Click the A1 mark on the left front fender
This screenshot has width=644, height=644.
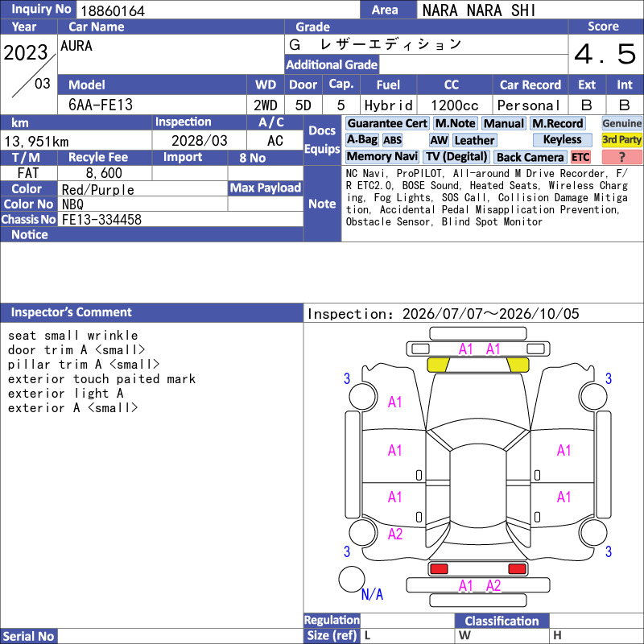[x=394, y=402]
